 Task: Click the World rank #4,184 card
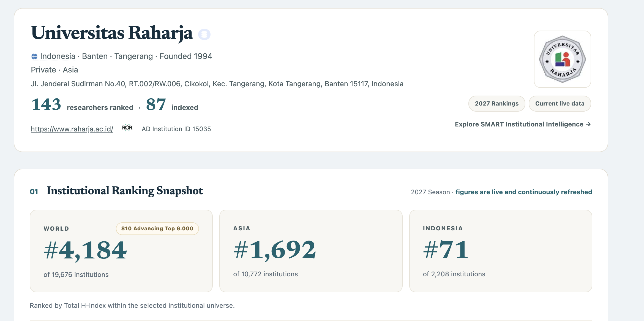click(121, 251)
